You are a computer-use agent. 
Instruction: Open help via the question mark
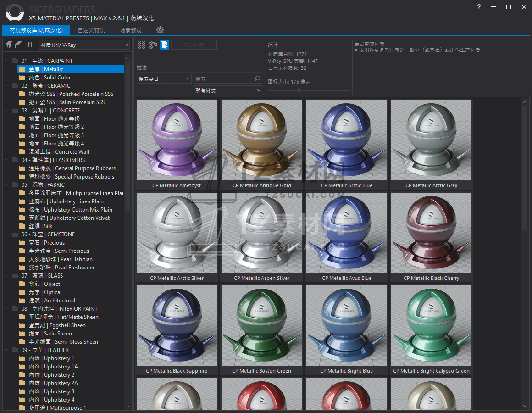(x=479, y=7)
